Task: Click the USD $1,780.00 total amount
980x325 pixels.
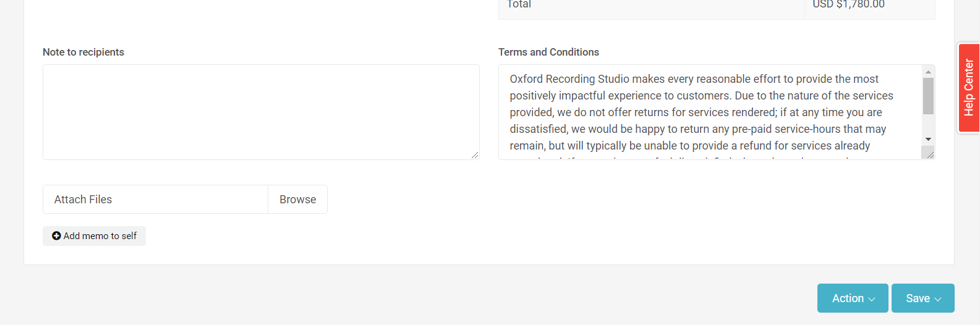Action: pyautogui.click(x=848, y=5)
